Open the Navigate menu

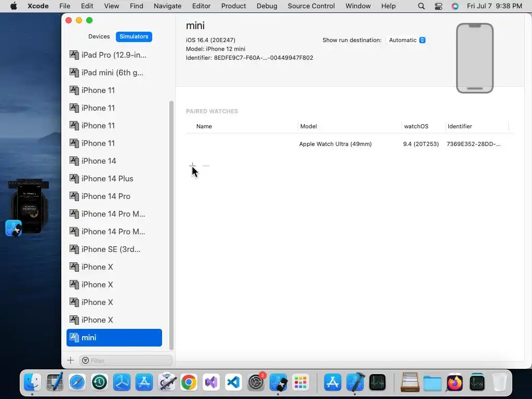pos(167,6)
